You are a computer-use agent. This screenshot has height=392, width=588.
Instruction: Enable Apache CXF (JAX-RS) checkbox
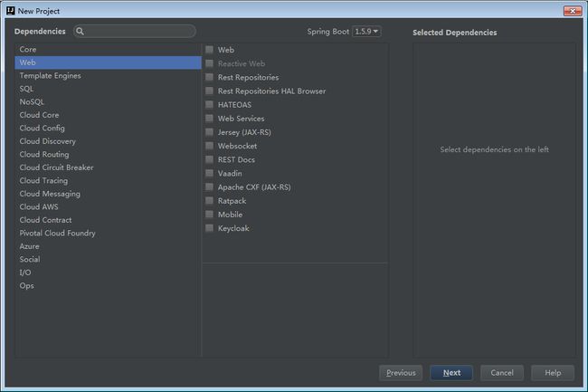210,186
